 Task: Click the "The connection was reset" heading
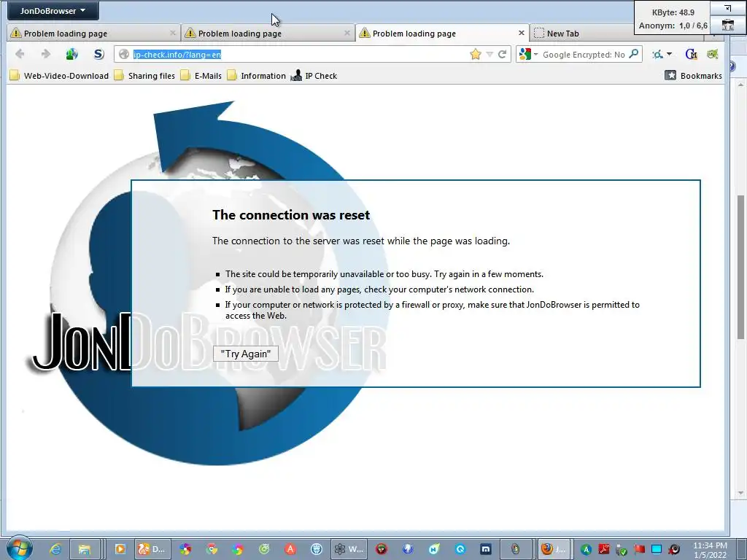[291, 215]
